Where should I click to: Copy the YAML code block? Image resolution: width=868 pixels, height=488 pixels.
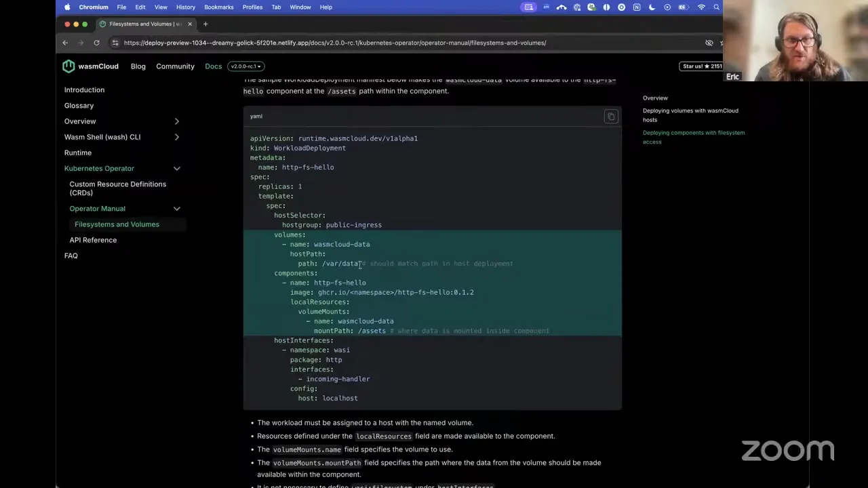pyautogui.click(x=611, y=117)
